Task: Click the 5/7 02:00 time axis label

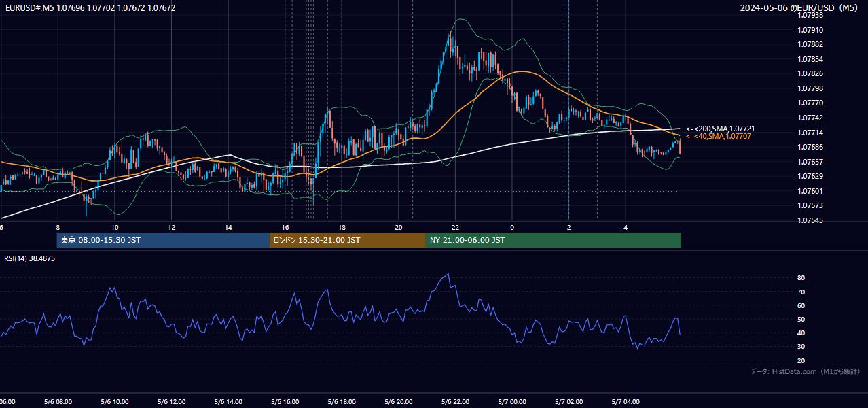Action: (568, 402)
